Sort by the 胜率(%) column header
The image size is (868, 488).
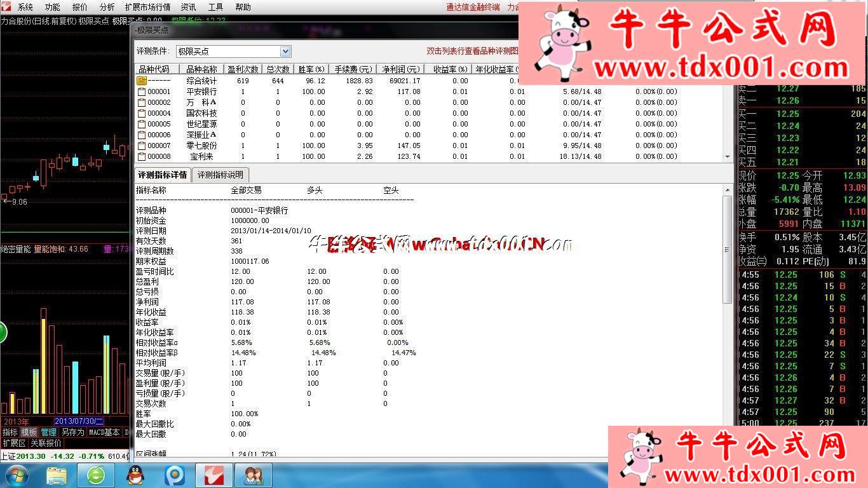(x=312, y=69)
